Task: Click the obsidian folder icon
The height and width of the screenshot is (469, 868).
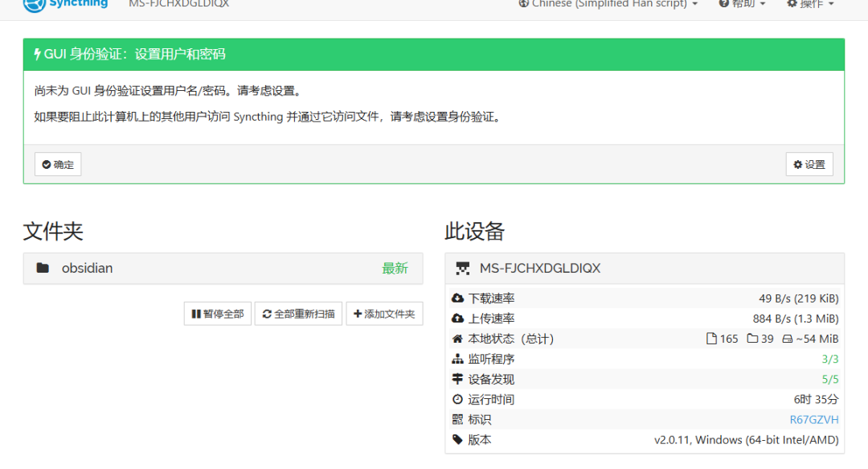Action: [43, 269]
